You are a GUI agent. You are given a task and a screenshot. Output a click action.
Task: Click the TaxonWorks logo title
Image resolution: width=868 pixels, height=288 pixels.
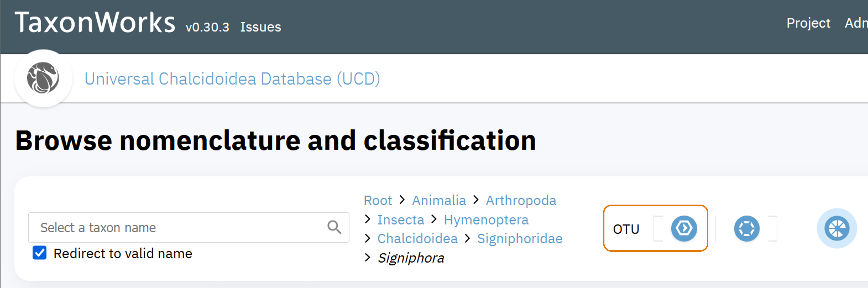[95, 22]
